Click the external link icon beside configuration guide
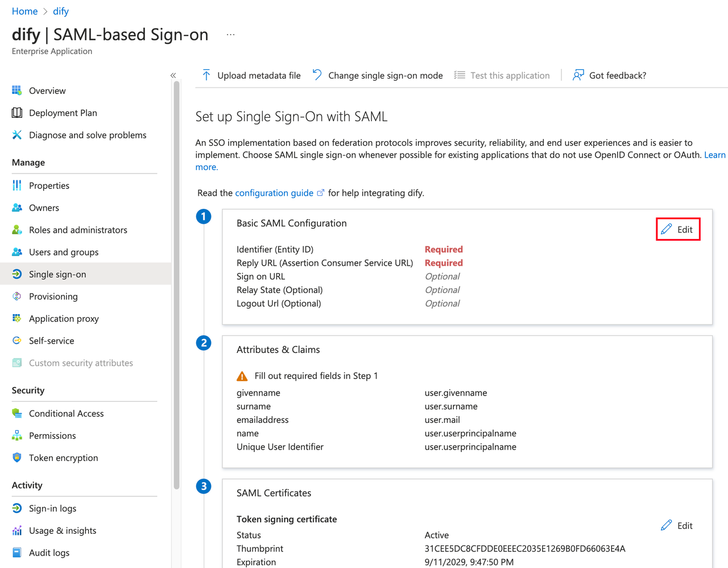This screenshot has width=728, height=568. 321,193
